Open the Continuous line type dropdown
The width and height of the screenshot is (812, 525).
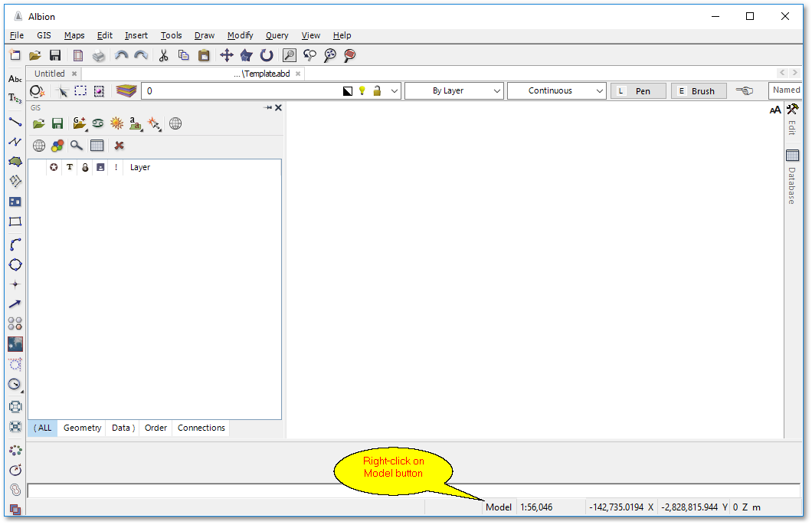coord(557,90)
